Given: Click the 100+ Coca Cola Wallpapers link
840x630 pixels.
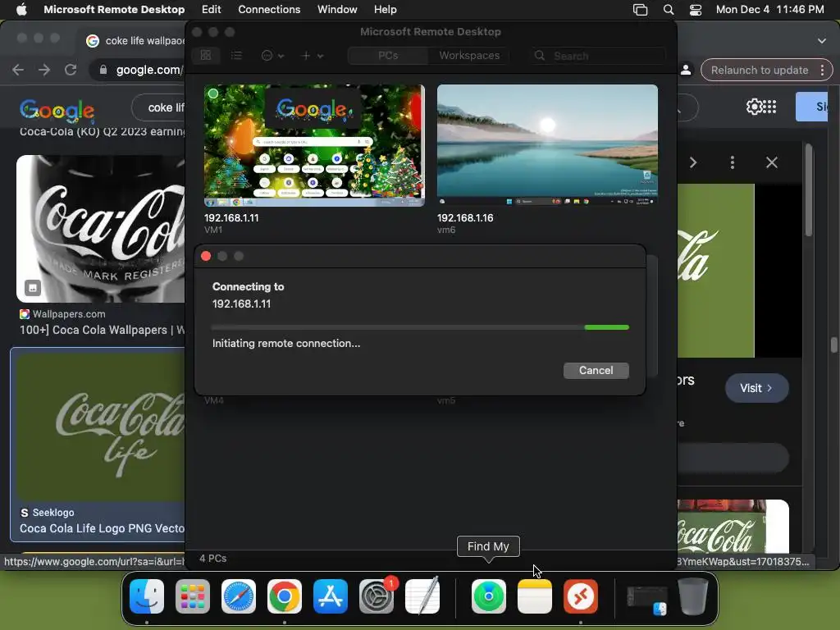Looking at the screenshot, I should point(103,330).
